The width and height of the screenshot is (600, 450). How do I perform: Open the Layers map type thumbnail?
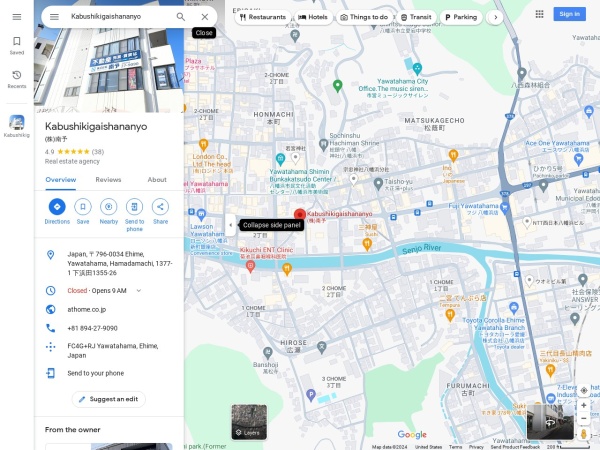pyautogui.click(x=249, y=422)
